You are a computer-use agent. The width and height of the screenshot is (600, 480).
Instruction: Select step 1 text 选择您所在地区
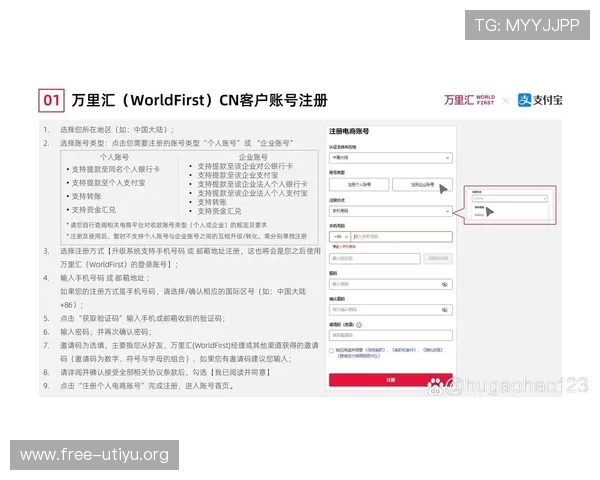(x=117, y=130)
